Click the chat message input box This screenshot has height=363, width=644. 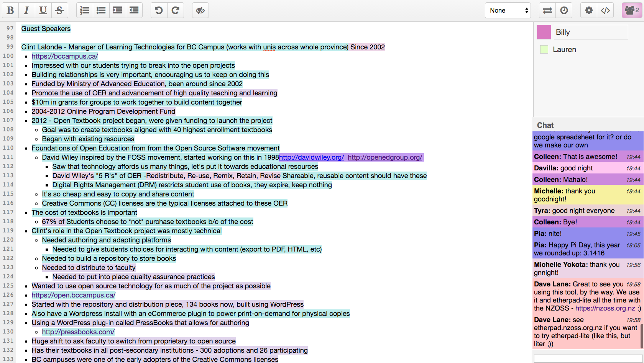tap(587, 358)
